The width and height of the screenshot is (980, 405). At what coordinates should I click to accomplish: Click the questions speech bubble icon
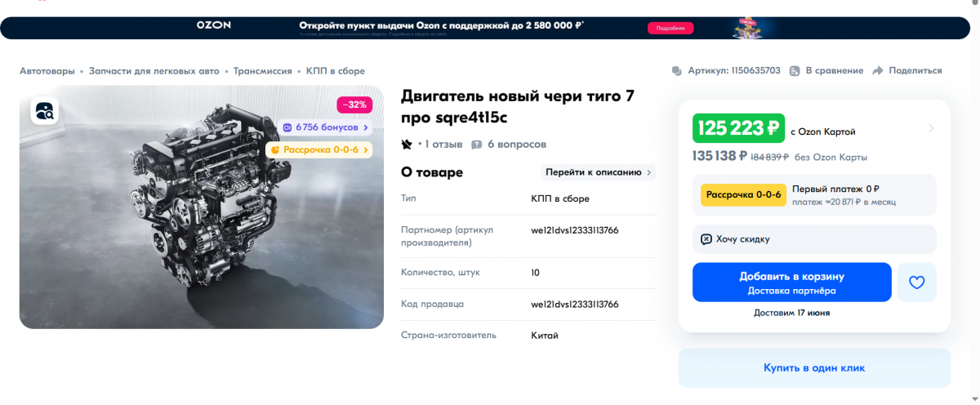pyautogui.click(x=477, y=145)
